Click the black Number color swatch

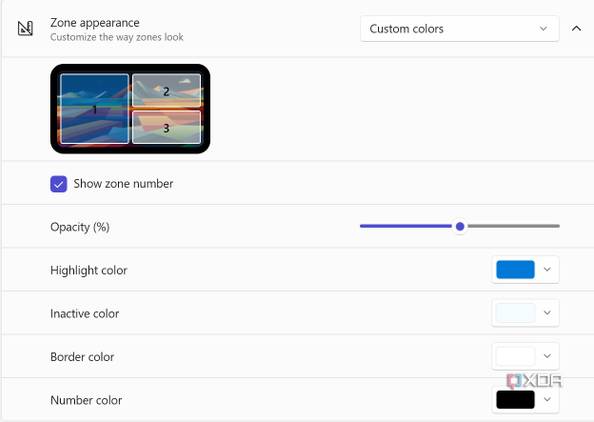[515, 400]
